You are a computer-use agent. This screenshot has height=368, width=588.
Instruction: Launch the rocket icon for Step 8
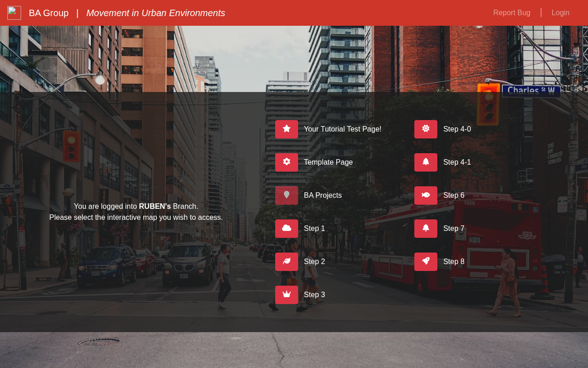click(x=426, y=262)
